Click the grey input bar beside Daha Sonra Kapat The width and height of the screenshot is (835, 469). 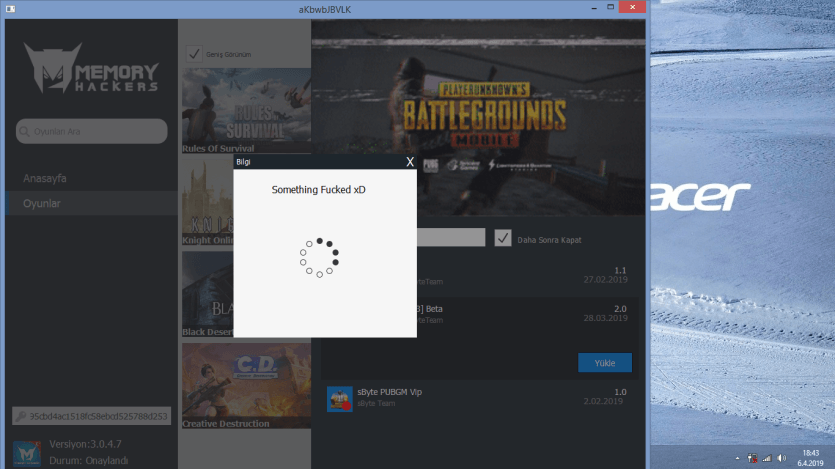[451, 237]
